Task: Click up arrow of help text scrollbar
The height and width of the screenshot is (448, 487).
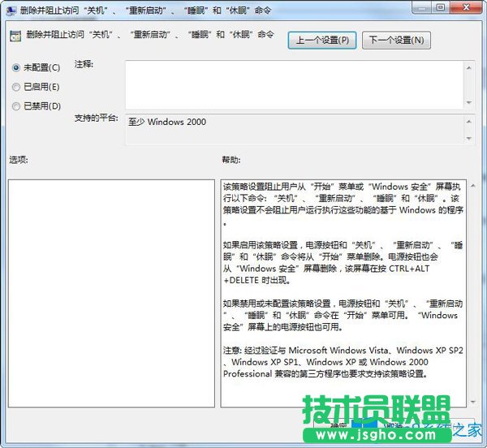Action: (x=473, y=185)
